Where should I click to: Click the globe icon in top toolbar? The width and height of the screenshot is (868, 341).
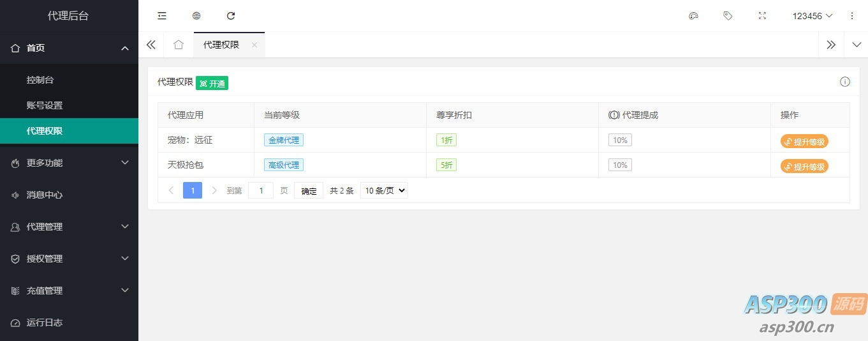click(196, 16)
